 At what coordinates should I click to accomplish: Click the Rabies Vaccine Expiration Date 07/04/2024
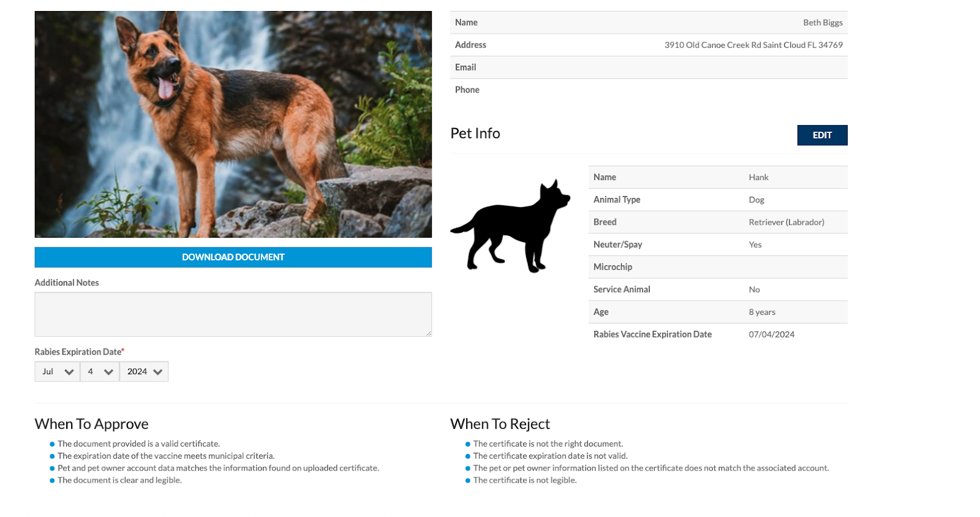pos(771,334)
